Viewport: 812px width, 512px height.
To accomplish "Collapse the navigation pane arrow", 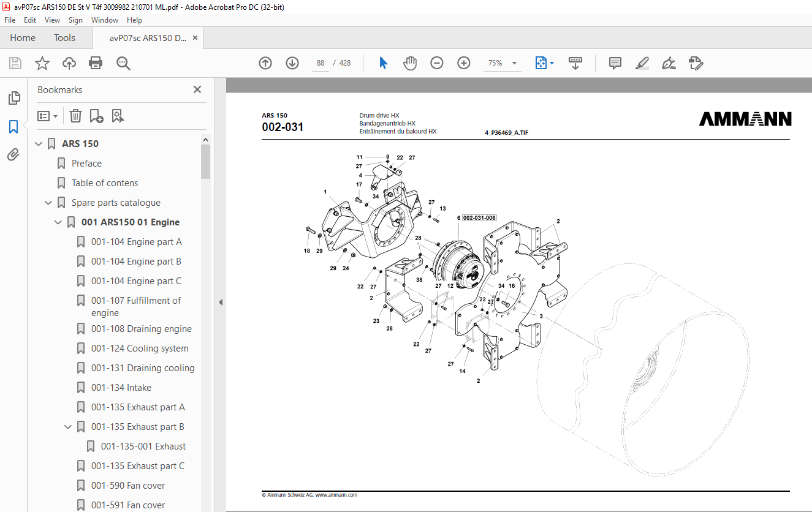I will pos(220,302).
